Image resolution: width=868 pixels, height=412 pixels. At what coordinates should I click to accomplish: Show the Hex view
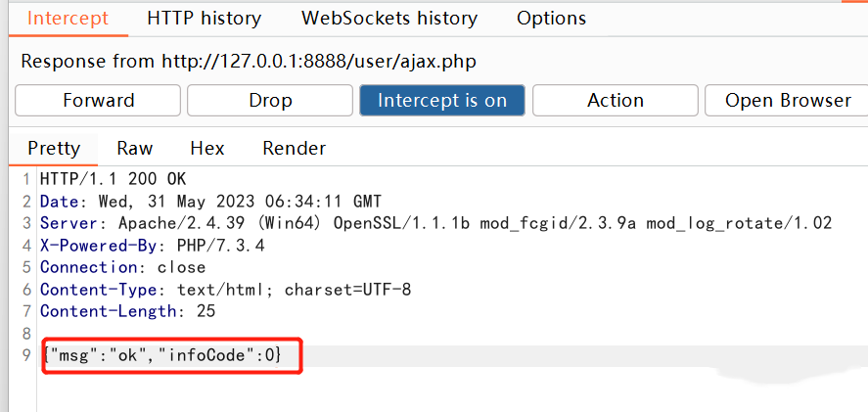(207, 149)
